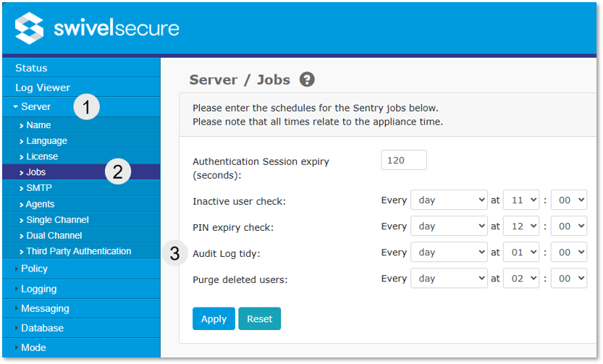Open Inactive user check minute dropdown
Viewport: 603px width, 364px height.
click(569, 200)
